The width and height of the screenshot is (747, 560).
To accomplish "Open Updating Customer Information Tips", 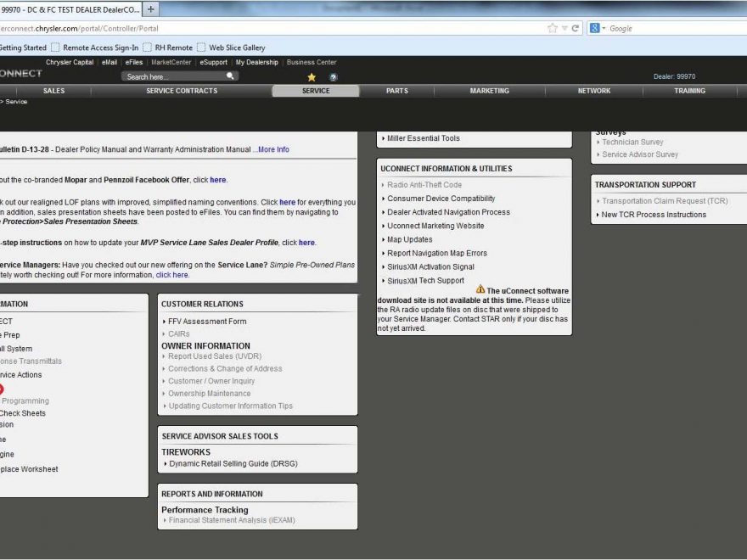I will 231,406.
